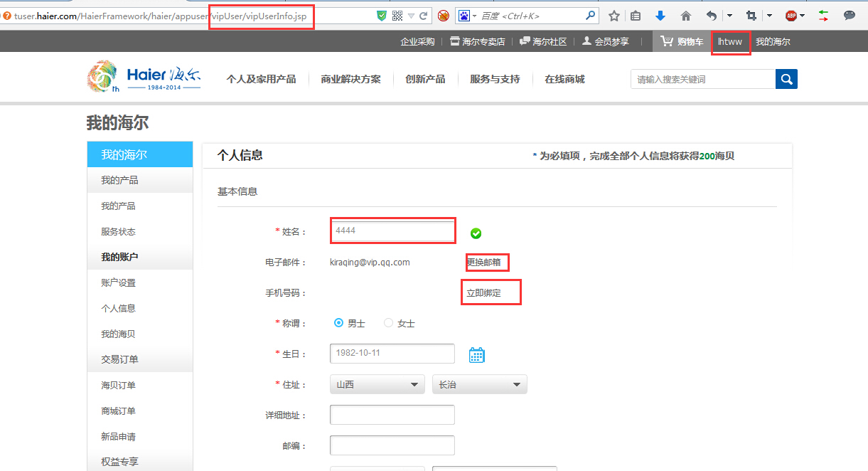Click the chat bubble icon in the toolbar
This screenshot has width=868, height=471.
(849, 15)
